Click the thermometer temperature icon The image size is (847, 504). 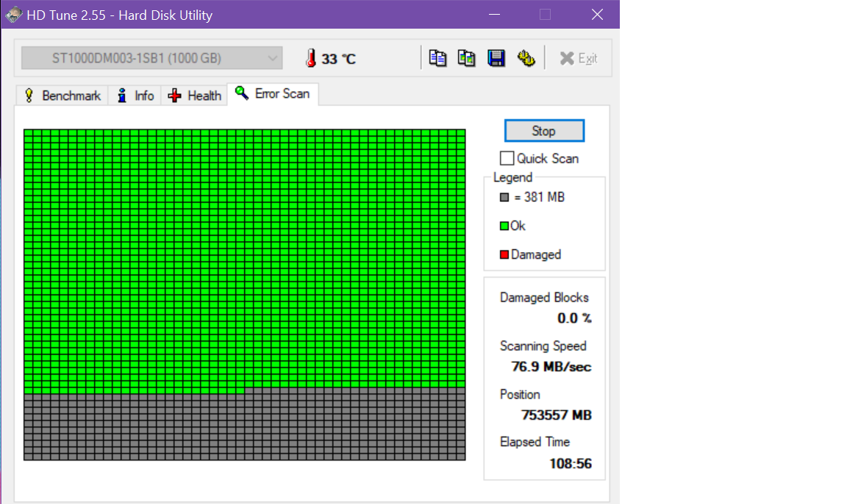pos(310,58)
